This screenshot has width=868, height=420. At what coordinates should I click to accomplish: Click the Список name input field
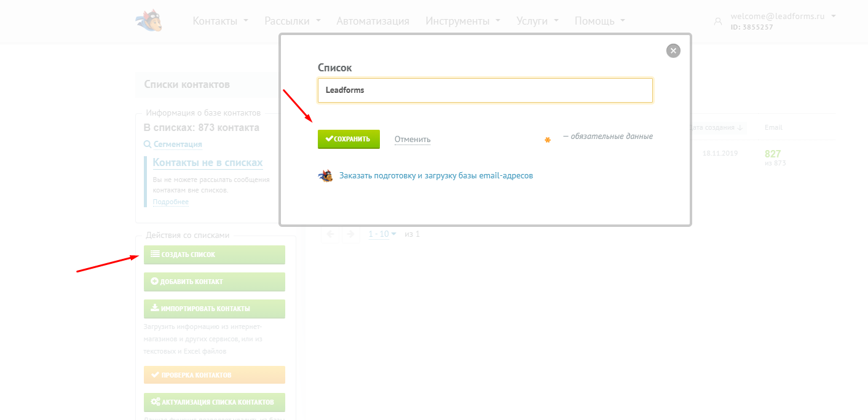(x=485, y=90)
